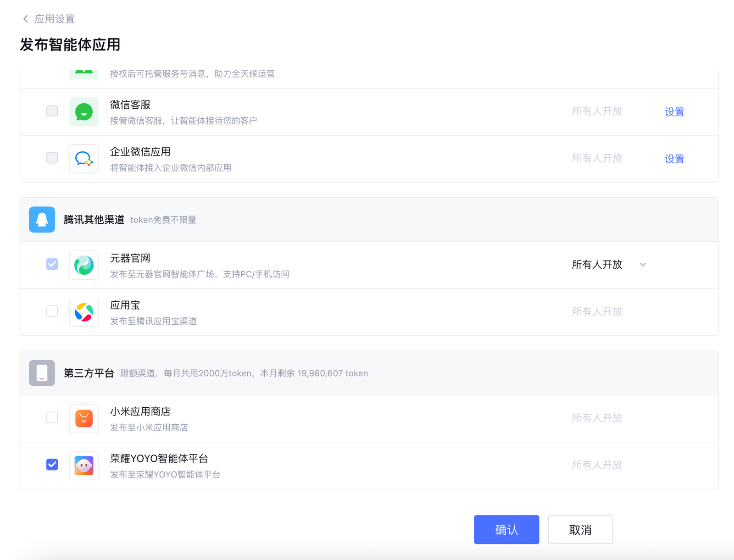Check the 企业微信应用 checkbox

[x=52, y=158]
